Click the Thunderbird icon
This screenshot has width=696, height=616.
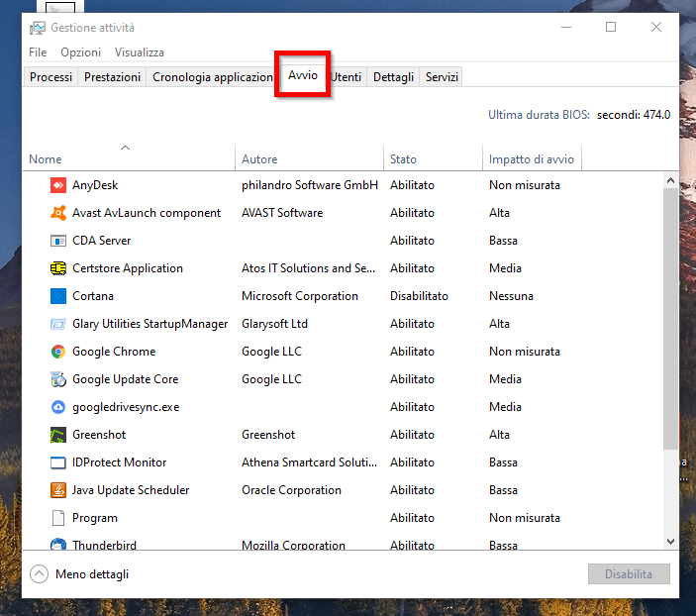coord(58,545)
